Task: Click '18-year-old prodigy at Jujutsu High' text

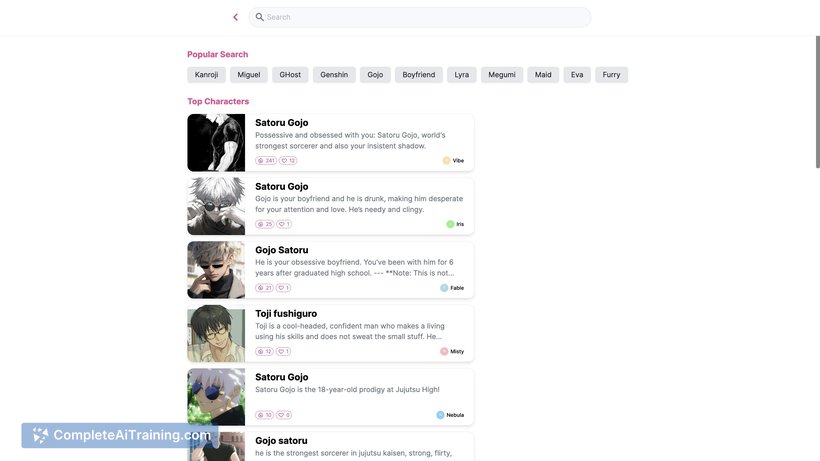Action: pyautogui.click(x=347, y=389)
